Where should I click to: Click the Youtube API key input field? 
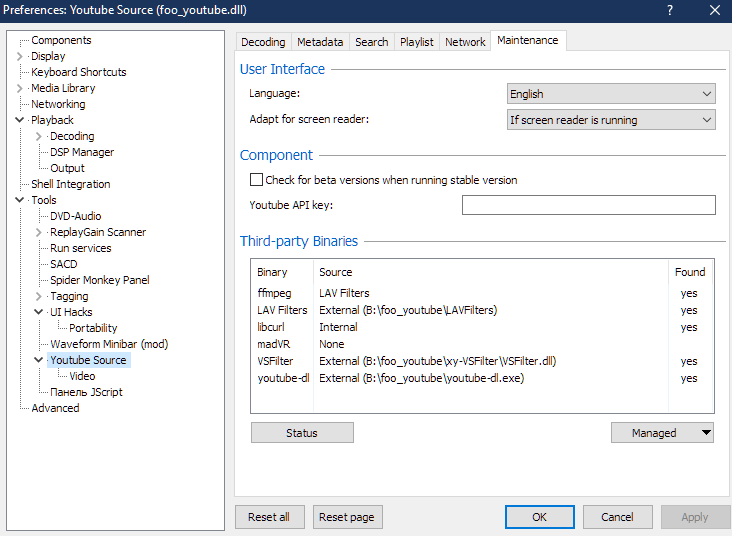click(588, 205)
